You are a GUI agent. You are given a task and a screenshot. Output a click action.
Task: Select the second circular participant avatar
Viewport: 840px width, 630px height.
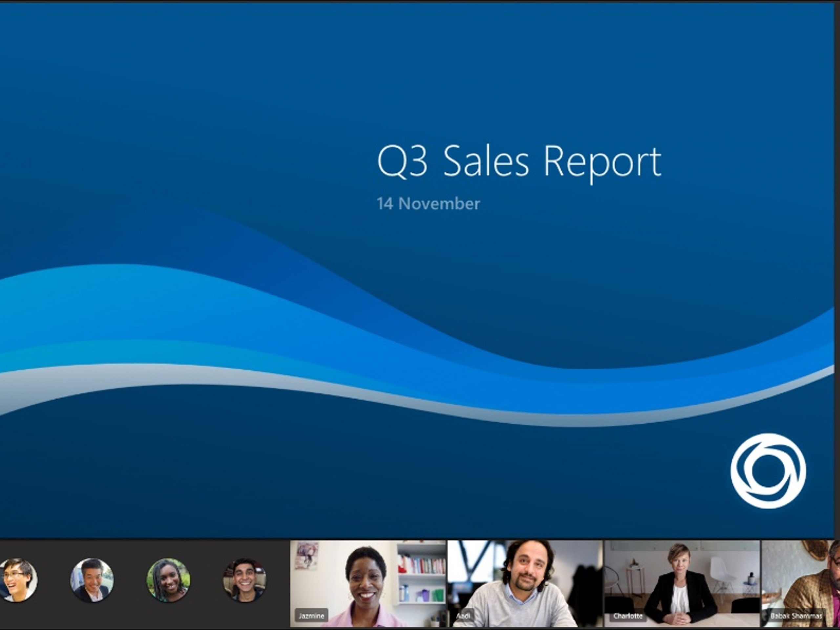click(x=92, y=580)
